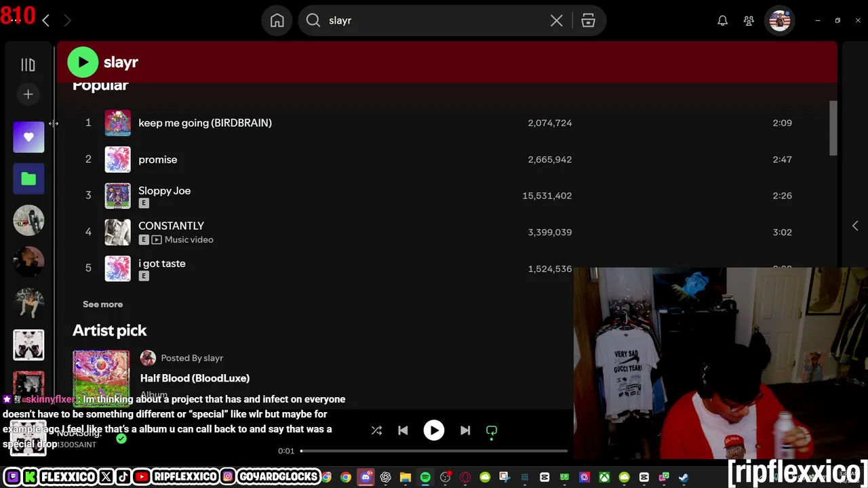This screenshot has width=868, height=488.
Task: Click play count 15,531,402
Action: (x=547, y=195)
